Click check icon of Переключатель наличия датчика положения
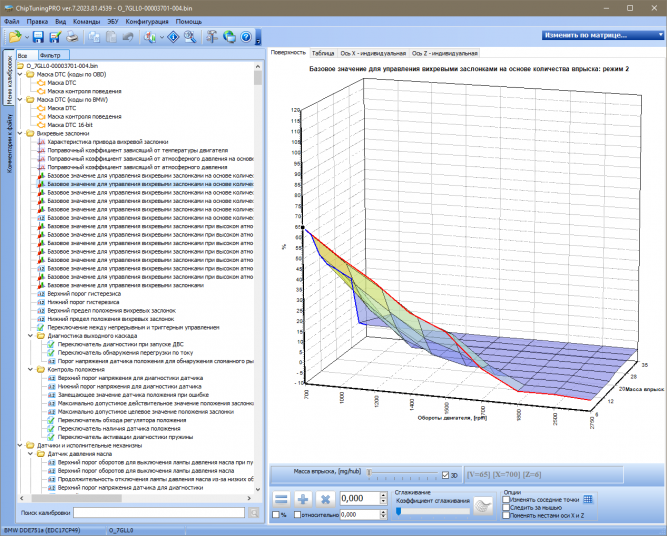The height and width of the screenshot is (536, 667). click(x=51, y=428)
